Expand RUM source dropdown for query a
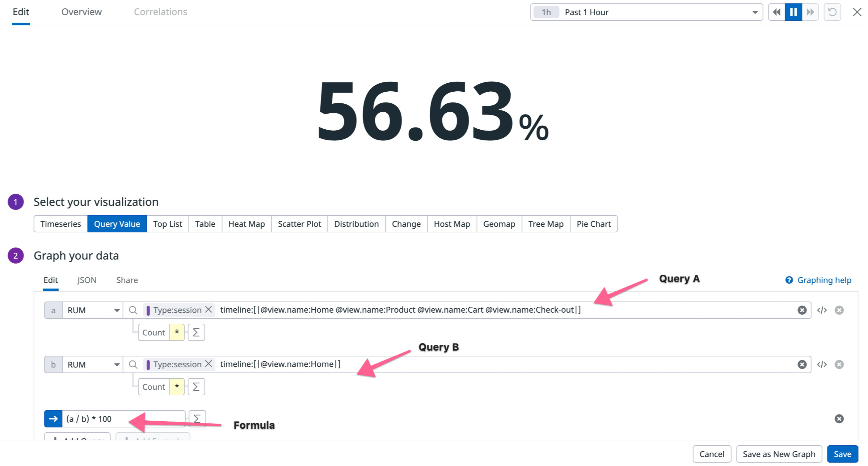The width and height of the screenshot is (868, 466). tap(116, 310)
